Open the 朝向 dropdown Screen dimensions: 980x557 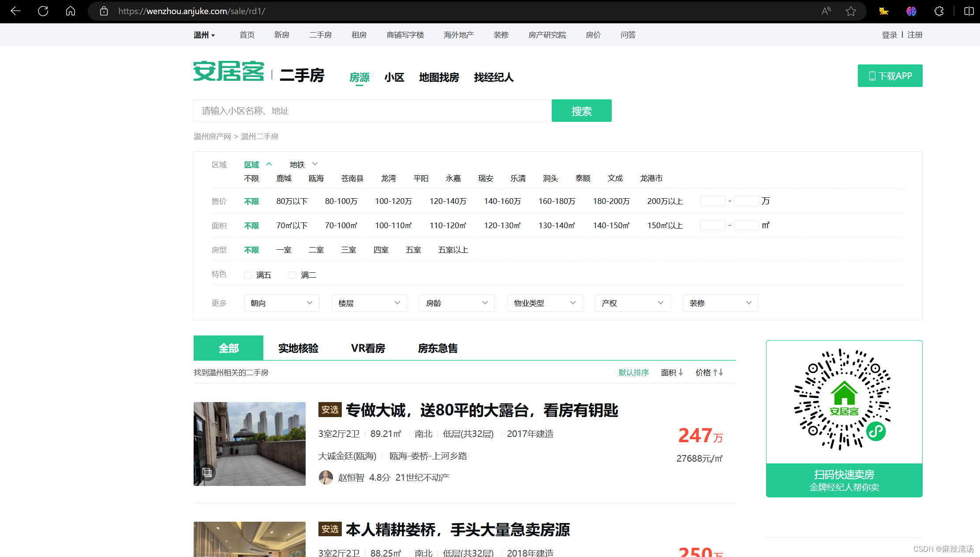click(x=281, y=303)
